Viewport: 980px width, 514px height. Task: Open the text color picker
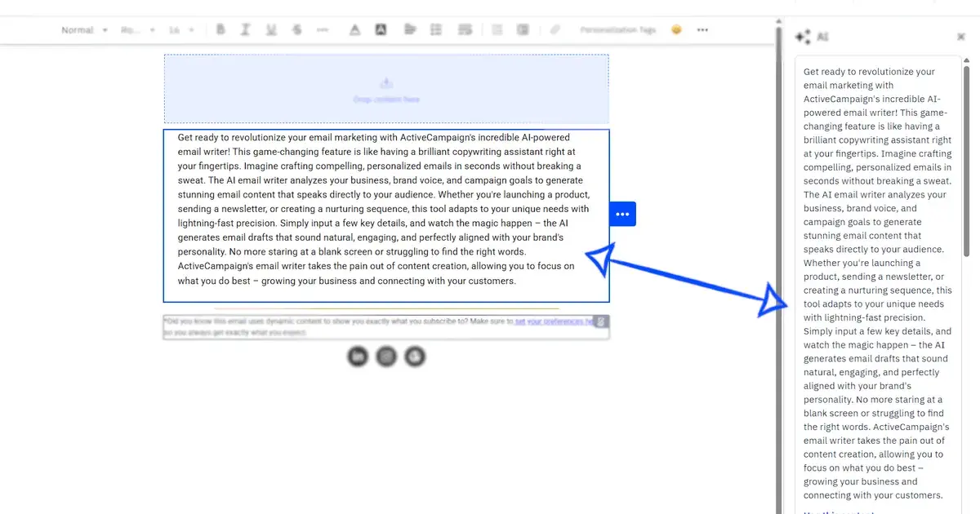click(x=354, y=29)
